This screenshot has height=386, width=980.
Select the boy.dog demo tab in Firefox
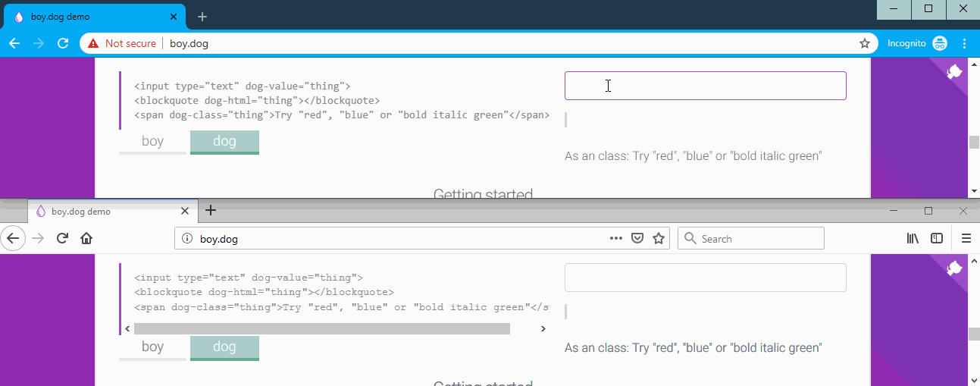click(x=112, y=211)
